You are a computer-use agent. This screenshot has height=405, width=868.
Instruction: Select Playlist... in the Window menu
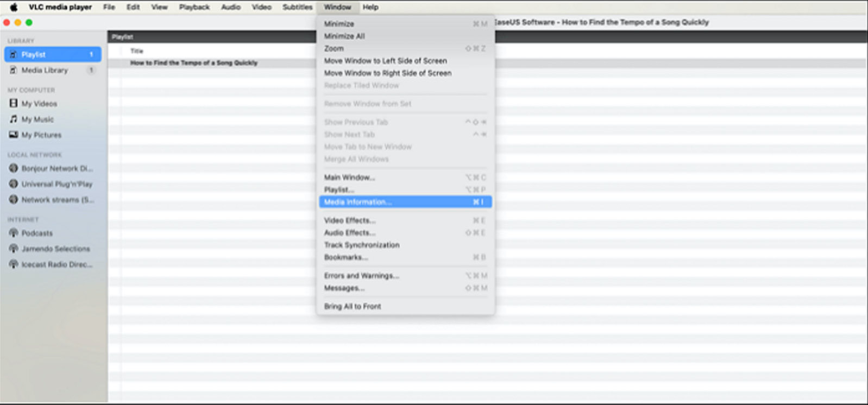(405, 189)
